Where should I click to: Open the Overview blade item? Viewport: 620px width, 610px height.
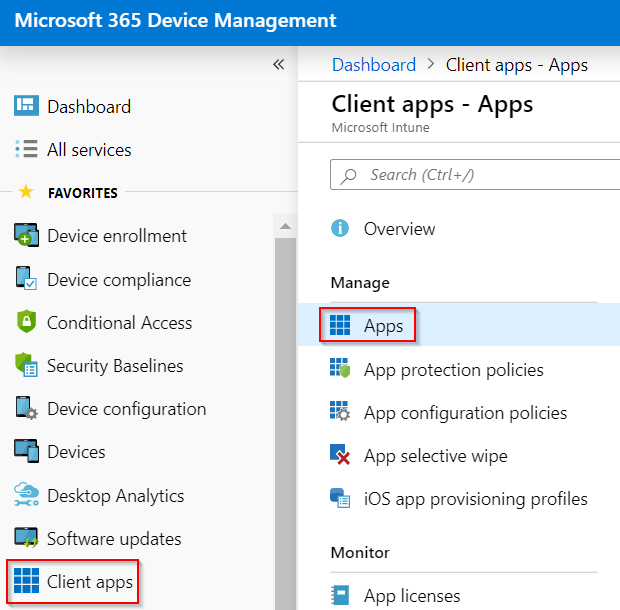tap(399, 229)
